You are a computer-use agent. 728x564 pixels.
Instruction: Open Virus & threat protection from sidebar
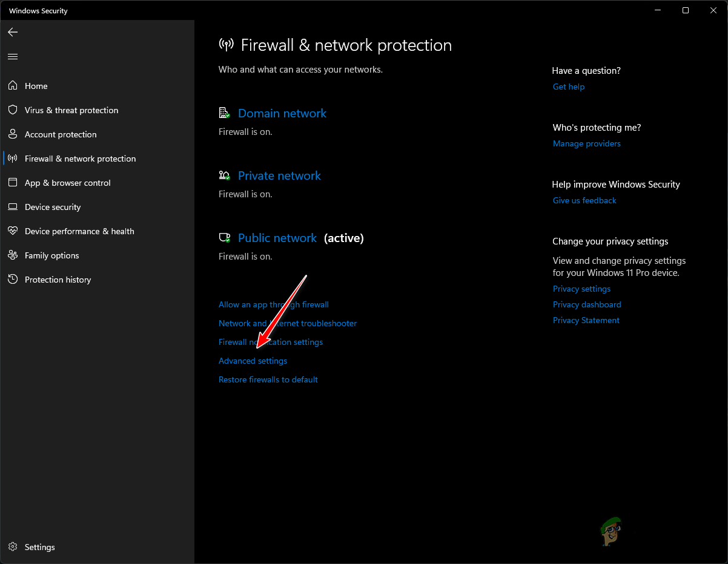(71, 110)
